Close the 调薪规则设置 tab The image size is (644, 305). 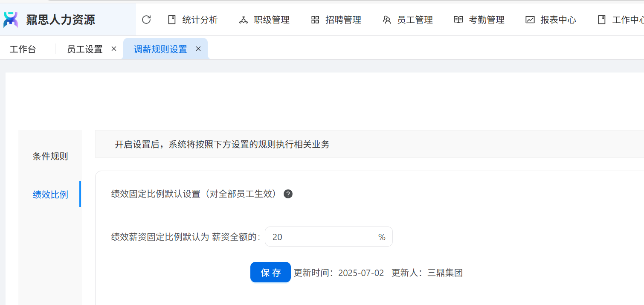[x=198, y=49]
